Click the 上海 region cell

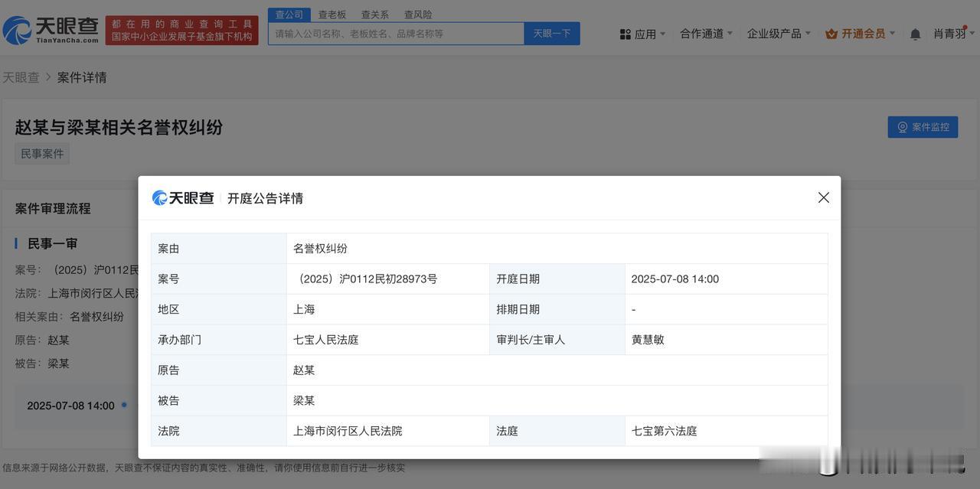click(304, 309)
